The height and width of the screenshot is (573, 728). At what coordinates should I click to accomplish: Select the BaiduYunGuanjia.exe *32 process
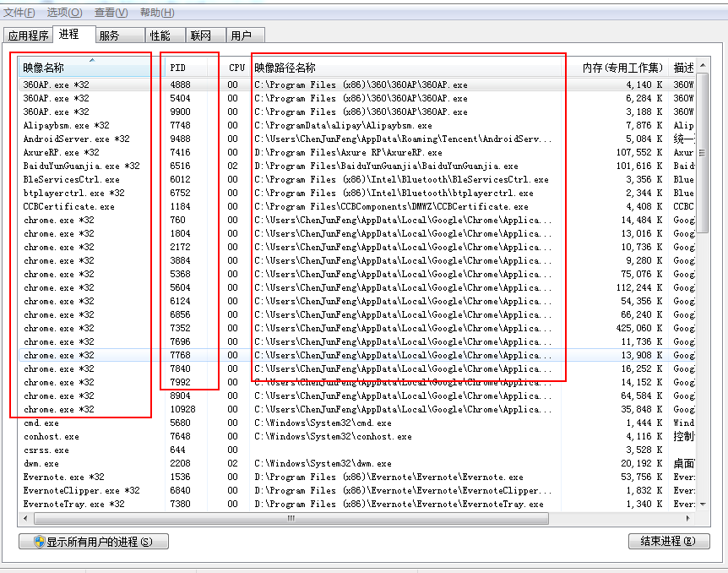(356, 166)
